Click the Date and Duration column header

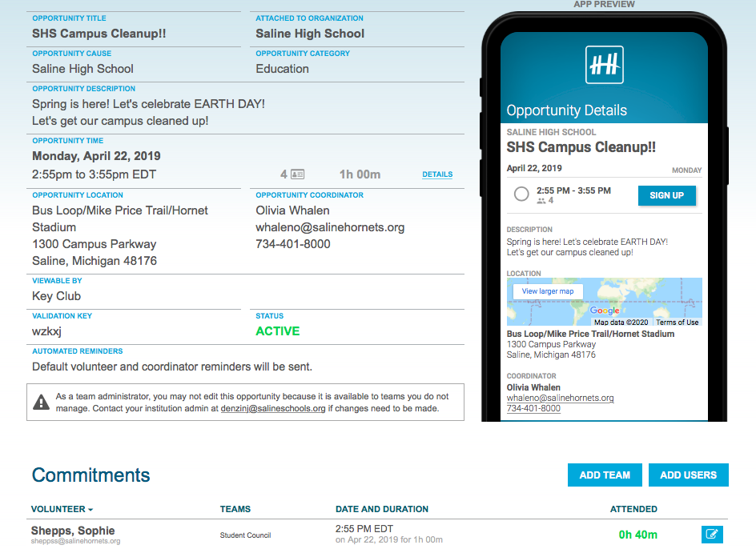pos(381,509)
